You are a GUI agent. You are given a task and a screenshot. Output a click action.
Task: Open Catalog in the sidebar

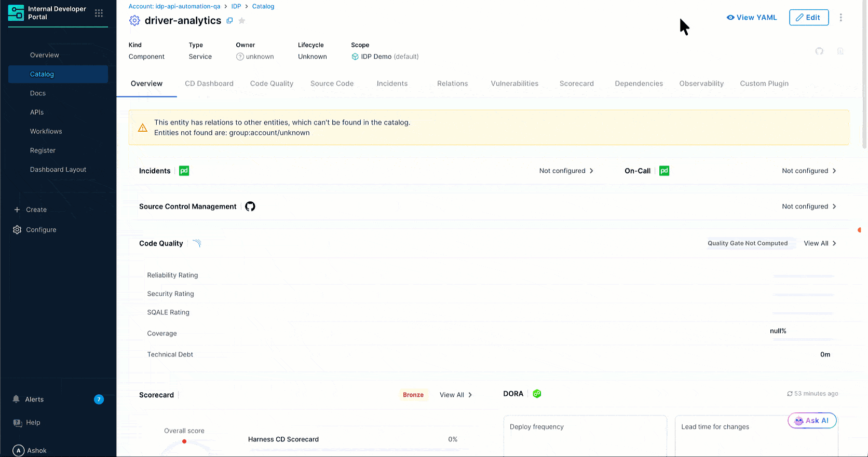pyautogui.click(x=58, y=74)
